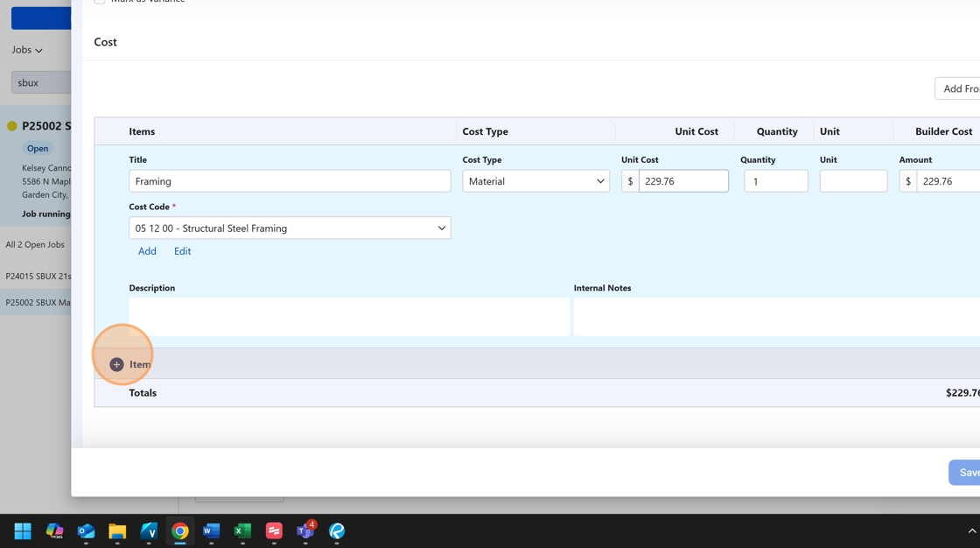Click the Save button
Screen dimensions: 980x548
coord(966,473)
